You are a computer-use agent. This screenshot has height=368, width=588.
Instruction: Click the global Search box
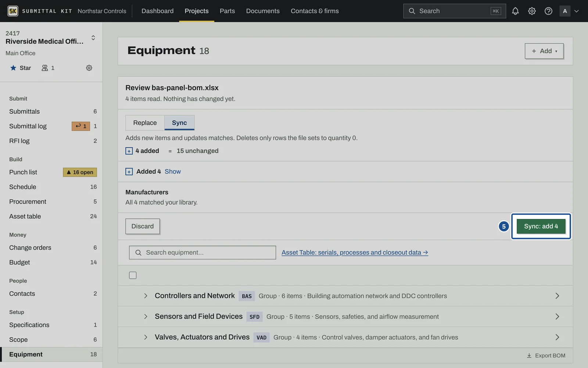455,11
